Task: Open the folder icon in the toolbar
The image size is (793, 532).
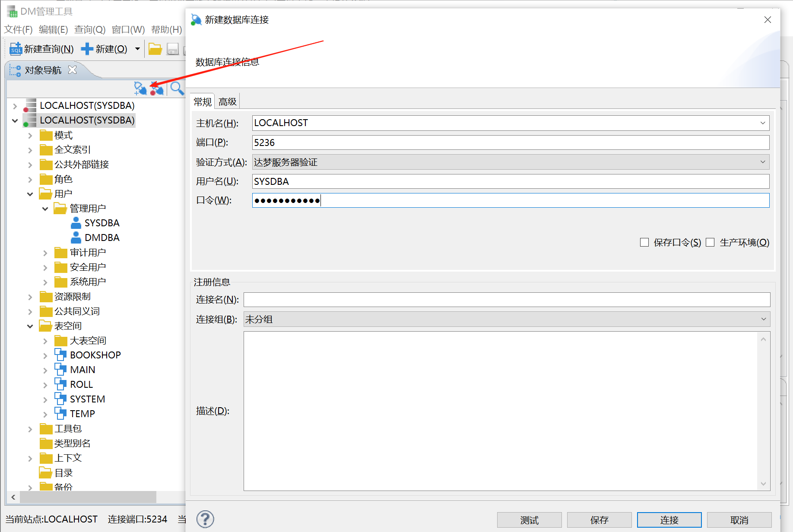Action: pos(155,49)
